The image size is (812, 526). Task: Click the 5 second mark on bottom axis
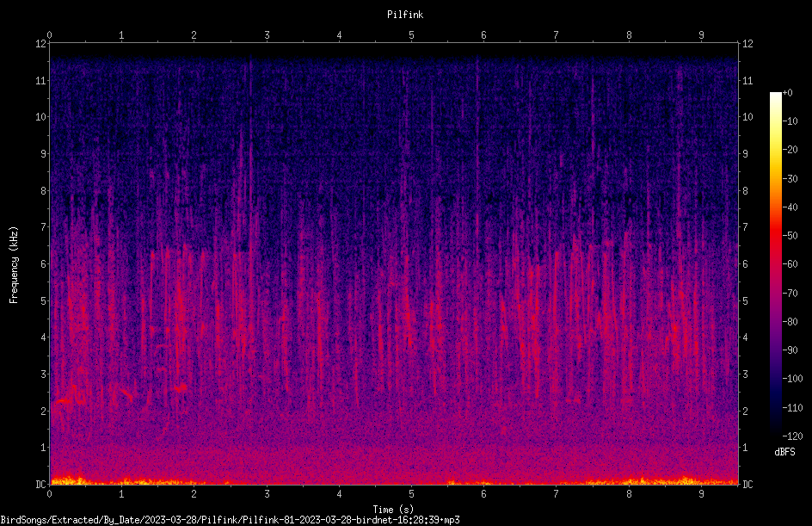coord(411,494)
